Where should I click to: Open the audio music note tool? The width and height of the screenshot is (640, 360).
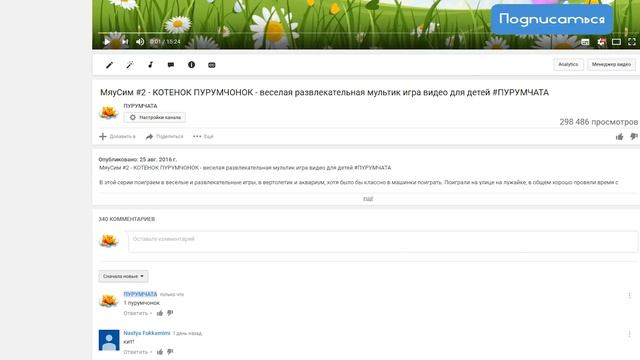click(150, 65)
